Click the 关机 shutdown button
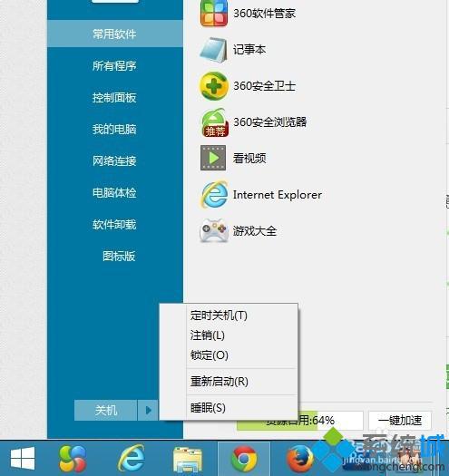Viewport: 449px width, 476px height. point(105,411)
